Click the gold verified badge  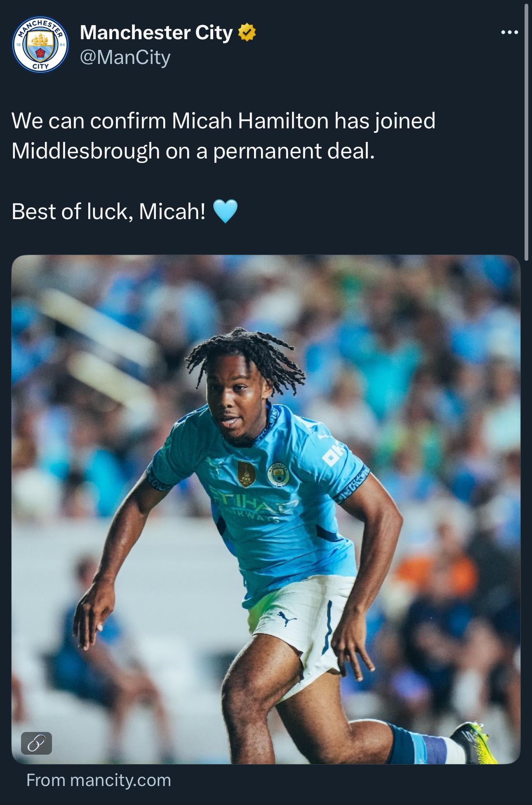click(247, 33)
